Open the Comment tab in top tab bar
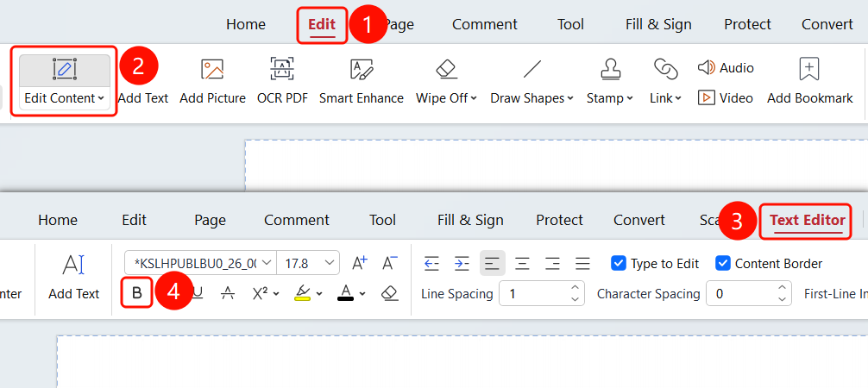Image resolution: width=868 pixels, height=388 pixels. pyautogui.click(x=484, y=24)
